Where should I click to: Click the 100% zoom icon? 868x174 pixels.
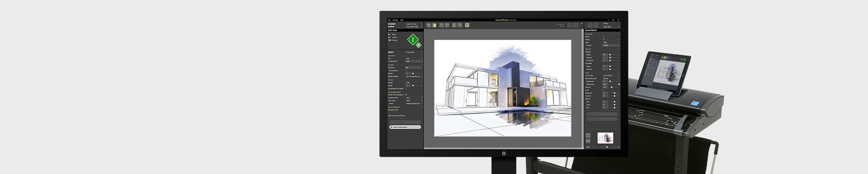click(x=588, y=141)
